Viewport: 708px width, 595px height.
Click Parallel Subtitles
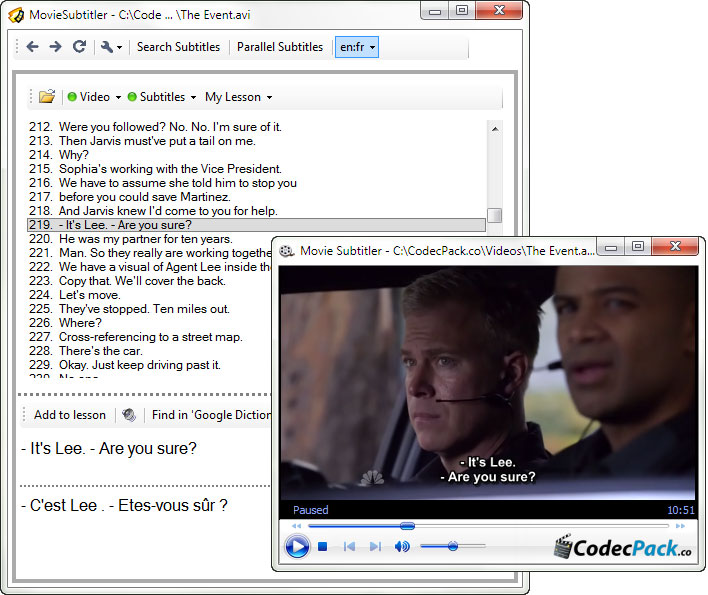pyautogui.click(x=280, y=47)
